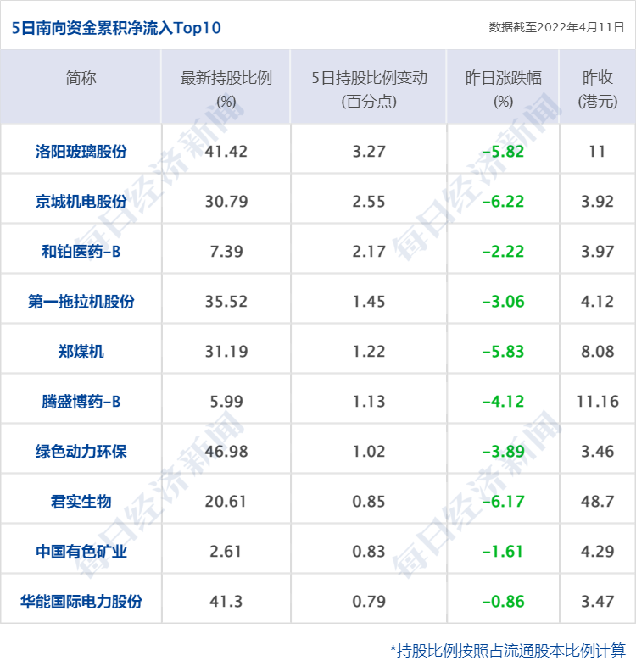Viewport: 636px width, 672px height.
Task: Click holding ratio value 35.52
Action: pyautogui.click(x=226, y=302)
